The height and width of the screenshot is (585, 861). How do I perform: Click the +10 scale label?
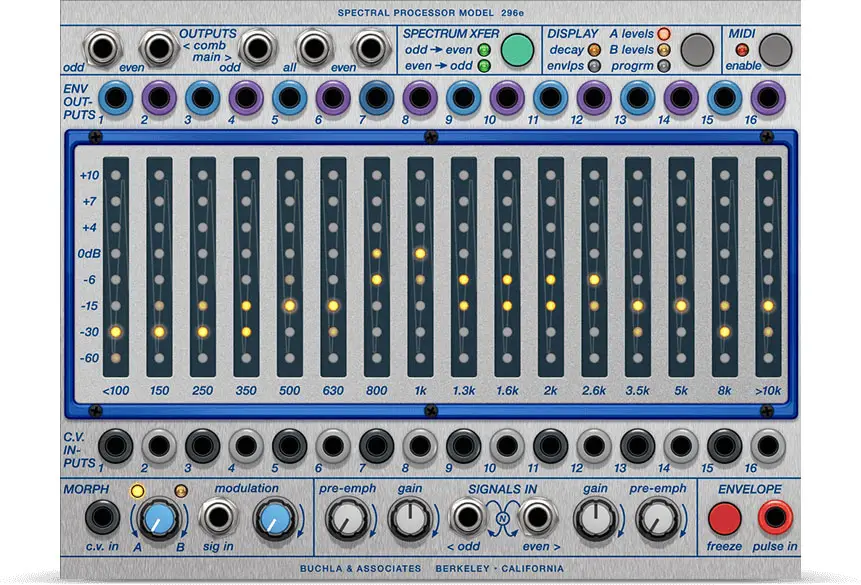point(90,176)
